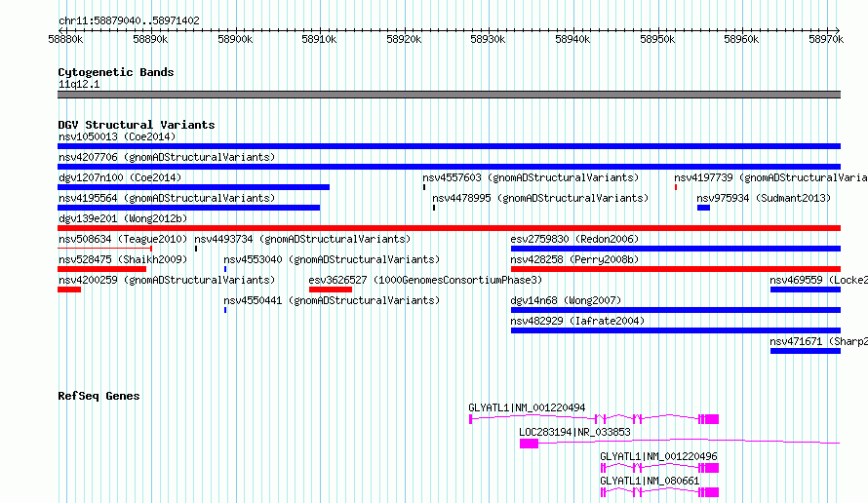Open GLYATL1|NM_080661 gene label
This screenshot has height=503, width=868.
point(650,481)
